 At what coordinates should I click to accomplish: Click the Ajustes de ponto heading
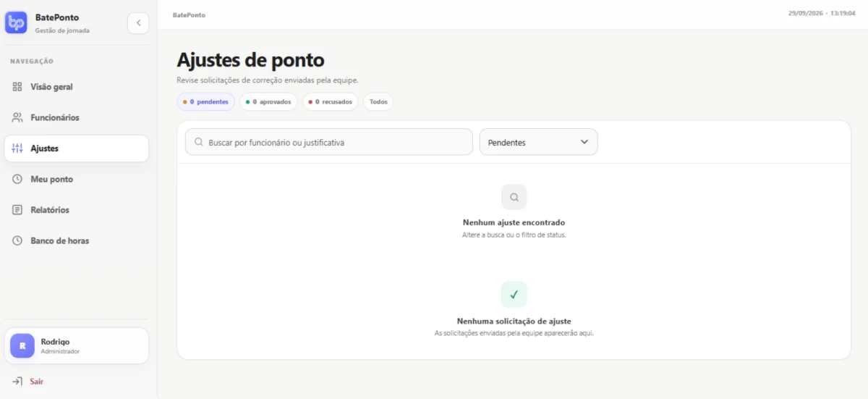tap(250, 59)
